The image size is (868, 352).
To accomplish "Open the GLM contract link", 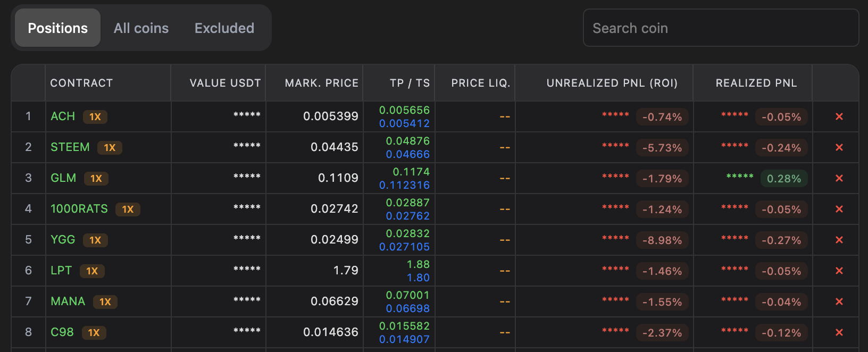I will (63, 178).
